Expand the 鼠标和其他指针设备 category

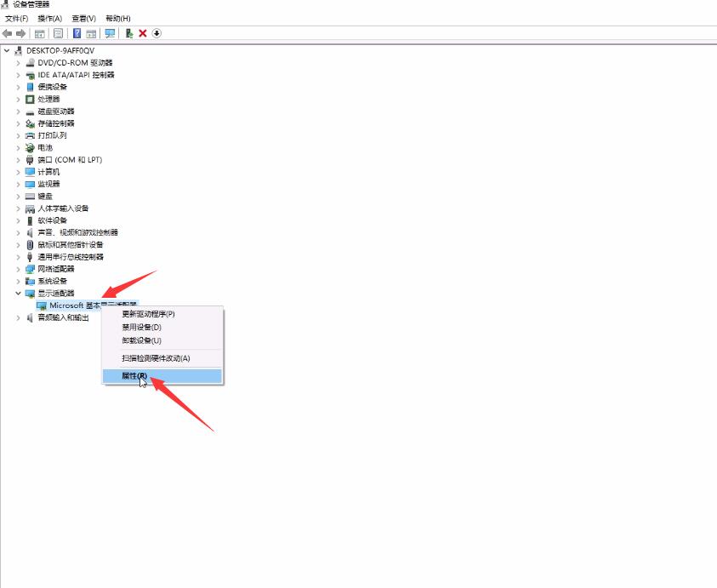(x=19, y=245)
